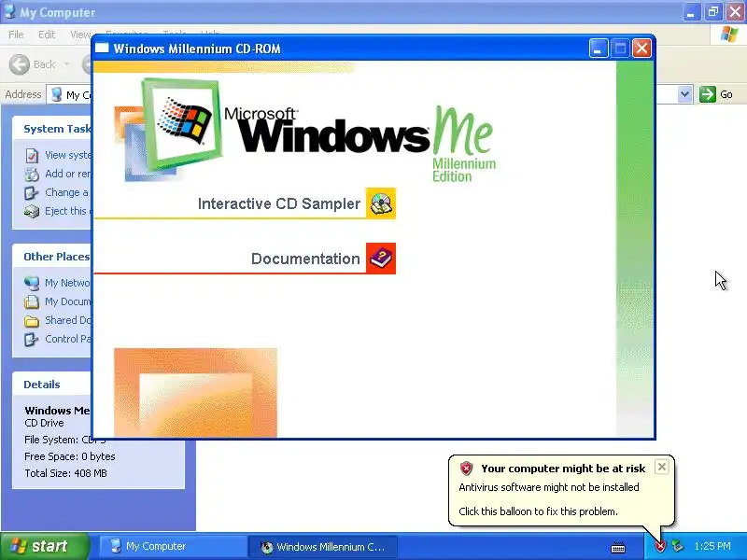This screenshot has width=747, height=560.
Task: Expand the Address bar dropdown
Action: pos(684,94)
